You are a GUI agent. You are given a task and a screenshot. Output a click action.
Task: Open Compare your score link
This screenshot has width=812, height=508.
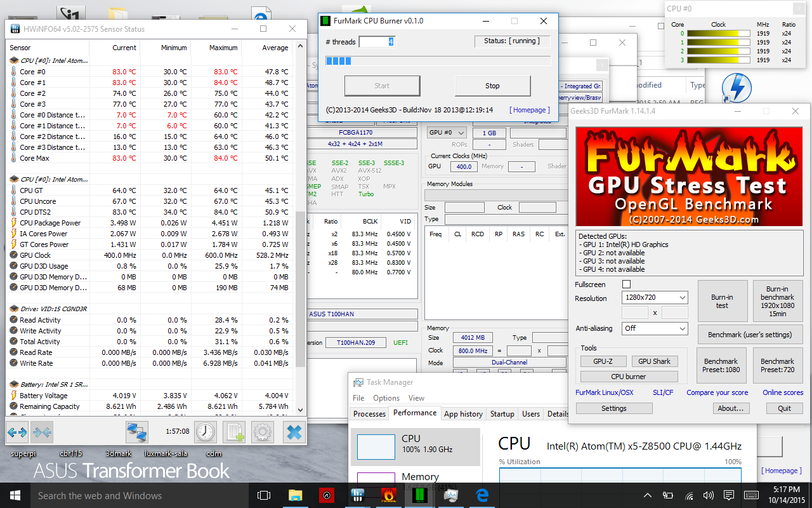[717, 392]
